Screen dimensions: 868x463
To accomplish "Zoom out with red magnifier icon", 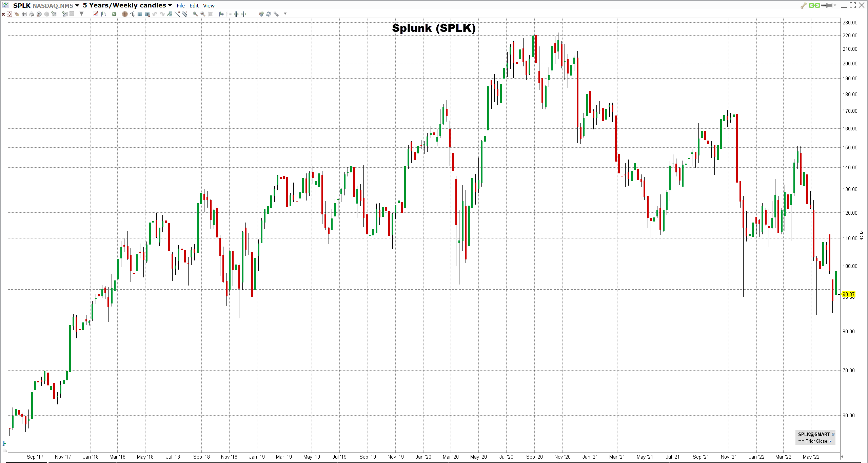I will coord(203,14).
